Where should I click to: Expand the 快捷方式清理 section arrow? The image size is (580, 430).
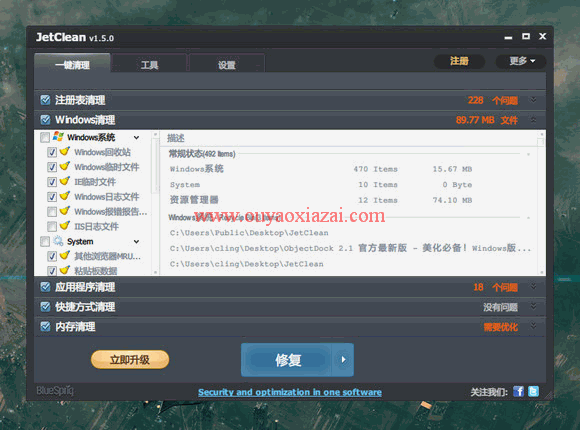(533, 306)
